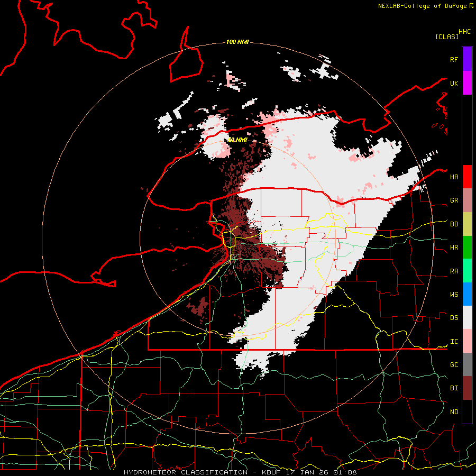
Task: Click the HR legend label
Action: (454, 248)
